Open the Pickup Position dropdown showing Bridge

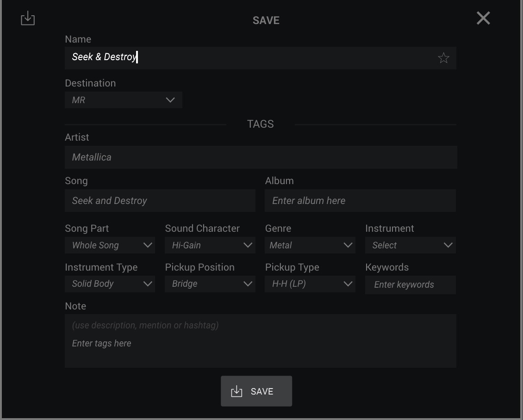point(210,284)
